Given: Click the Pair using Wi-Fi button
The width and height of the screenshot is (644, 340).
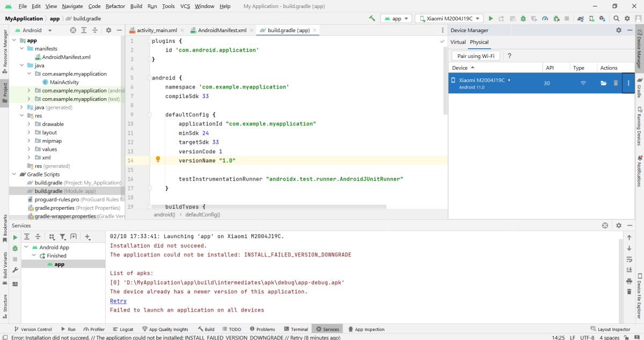Looking at the screenshot, I should (x=475, y=56).
